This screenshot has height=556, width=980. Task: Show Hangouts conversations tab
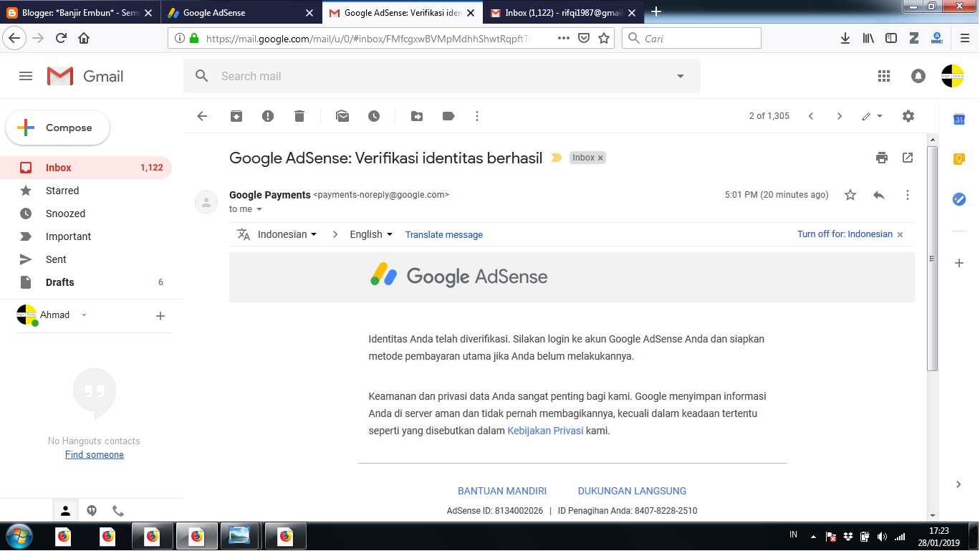[x=92, y=511]
